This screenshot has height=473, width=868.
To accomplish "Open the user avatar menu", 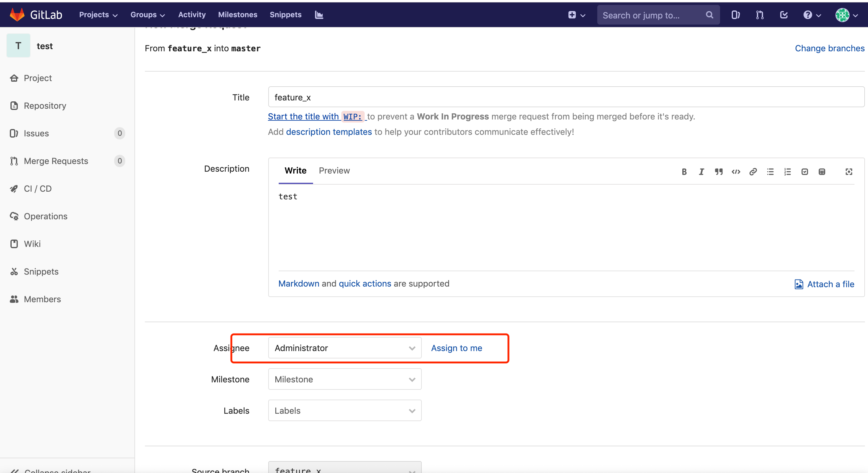I will [x=846, y=15].
